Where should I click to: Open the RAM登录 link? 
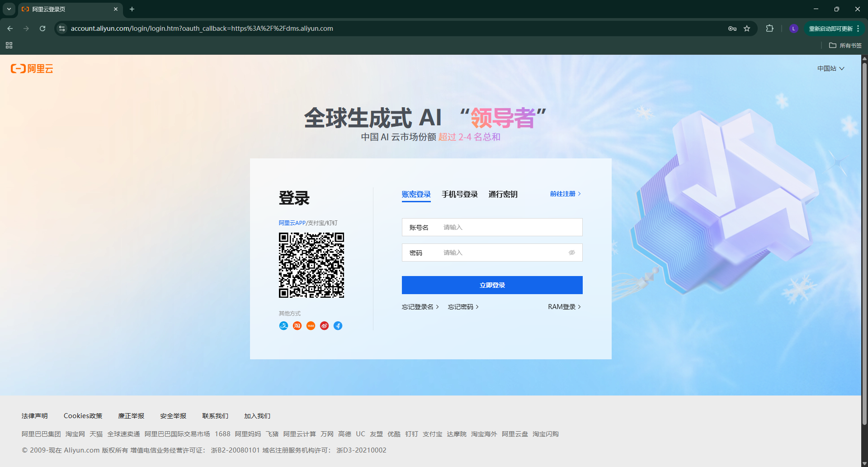pos(565,307)
